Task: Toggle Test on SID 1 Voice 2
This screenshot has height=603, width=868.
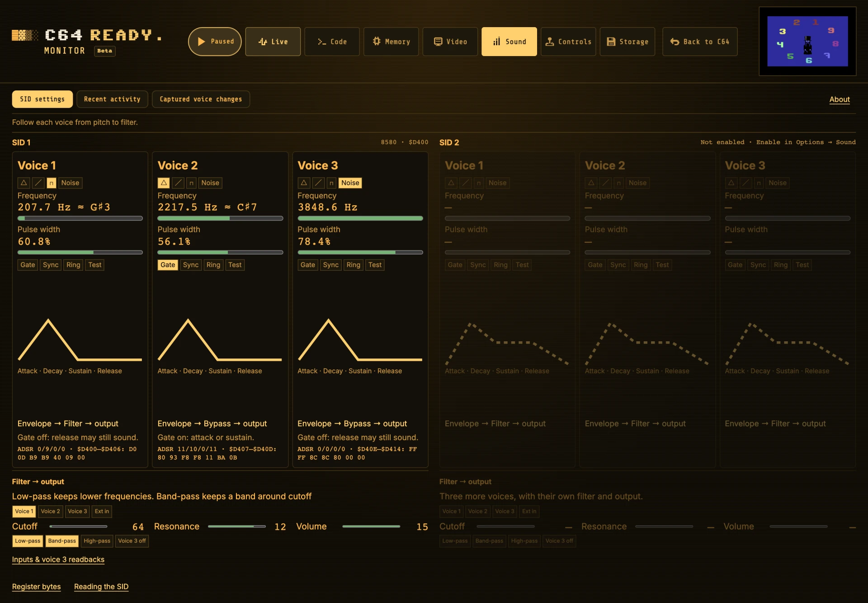Action: 235,265
